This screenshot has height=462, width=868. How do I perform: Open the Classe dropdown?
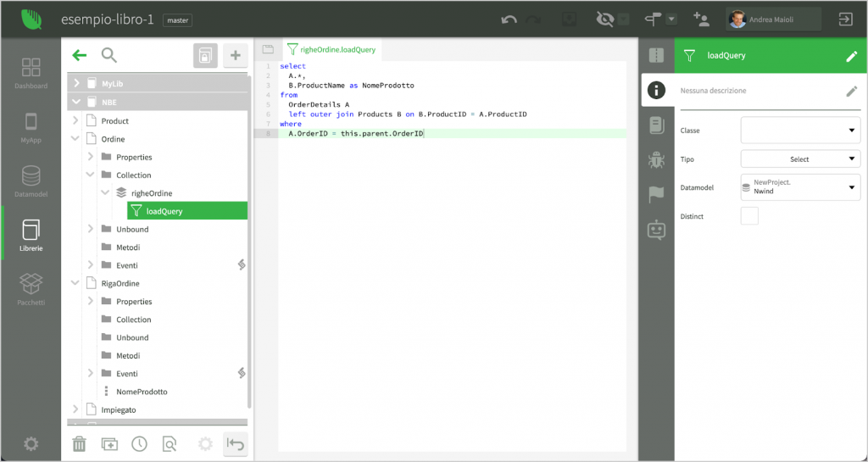click(x=800, y=131)
